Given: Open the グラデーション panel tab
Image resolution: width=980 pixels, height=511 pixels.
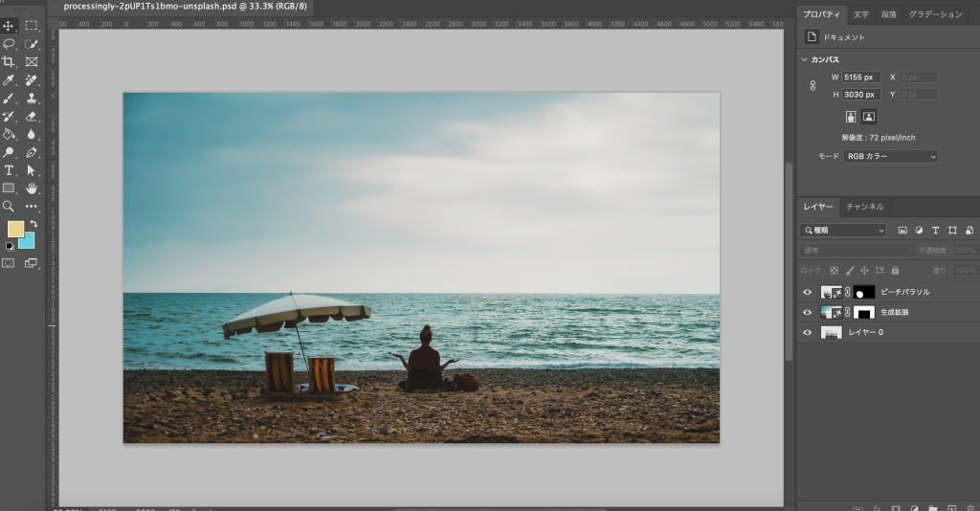Looking at the screenshot, I should (x=935, y=14).
